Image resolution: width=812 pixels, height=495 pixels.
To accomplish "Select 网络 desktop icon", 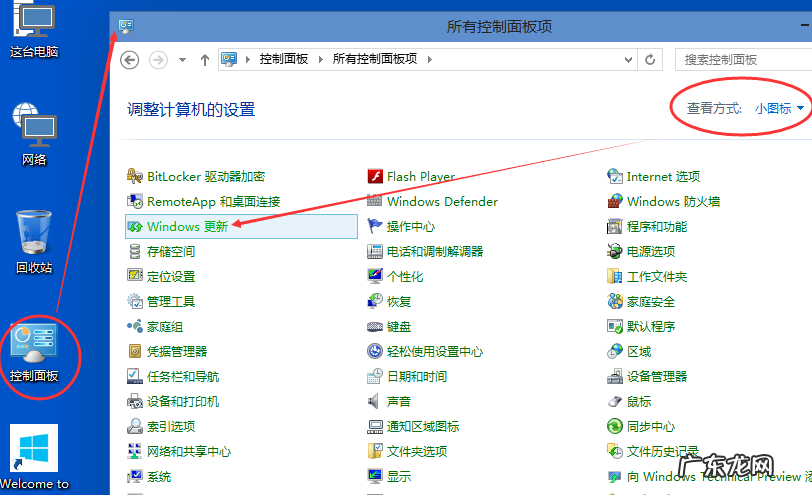I will pos(34,135).
